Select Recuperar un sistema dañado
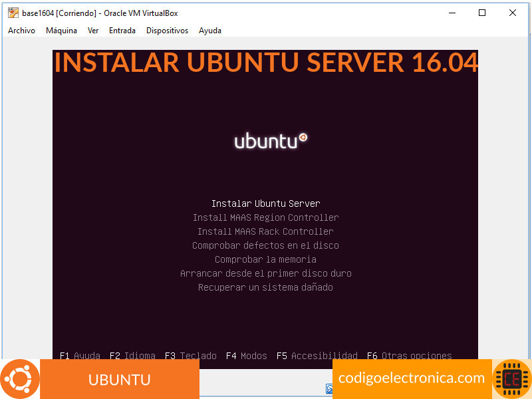532x399 pixels. pos(265,287)
